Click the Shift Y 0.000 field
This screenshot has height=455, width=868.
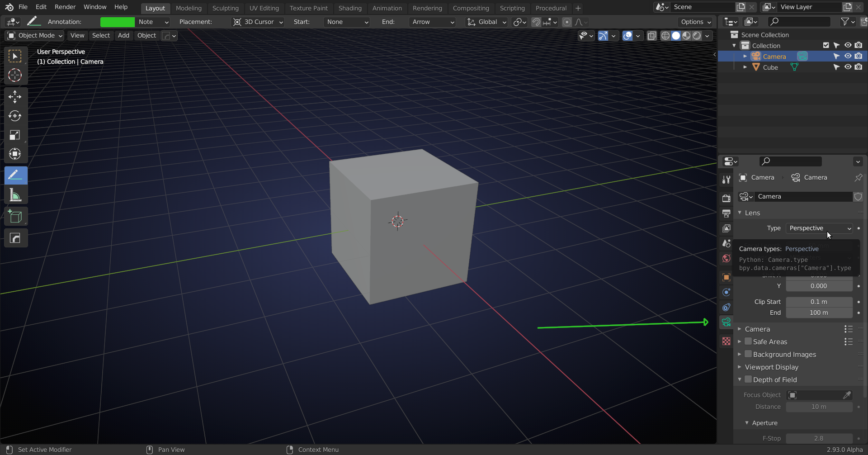coord(819,286)
